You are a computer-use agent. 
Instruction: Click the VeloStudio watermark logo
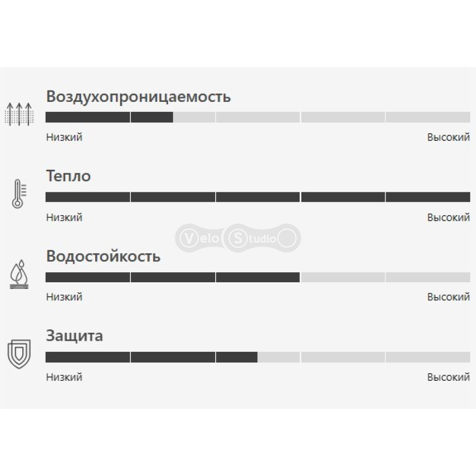238,238
